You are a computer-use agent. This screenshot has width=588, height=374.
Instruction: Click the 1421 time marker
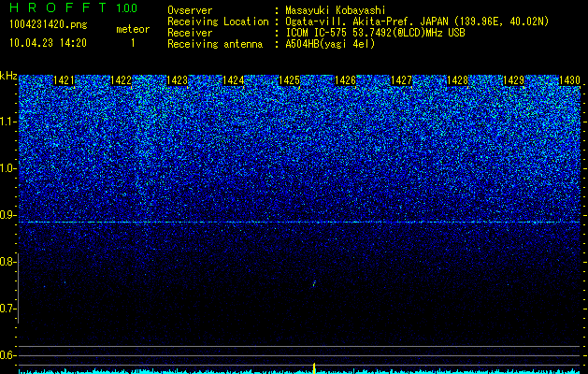click(x=64, y=80)
